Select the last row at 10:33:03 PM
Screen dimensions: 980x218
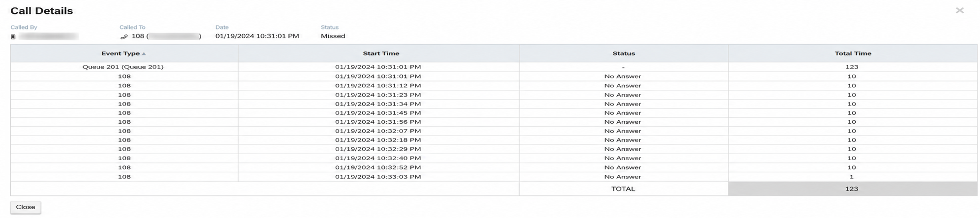point(494,177)
